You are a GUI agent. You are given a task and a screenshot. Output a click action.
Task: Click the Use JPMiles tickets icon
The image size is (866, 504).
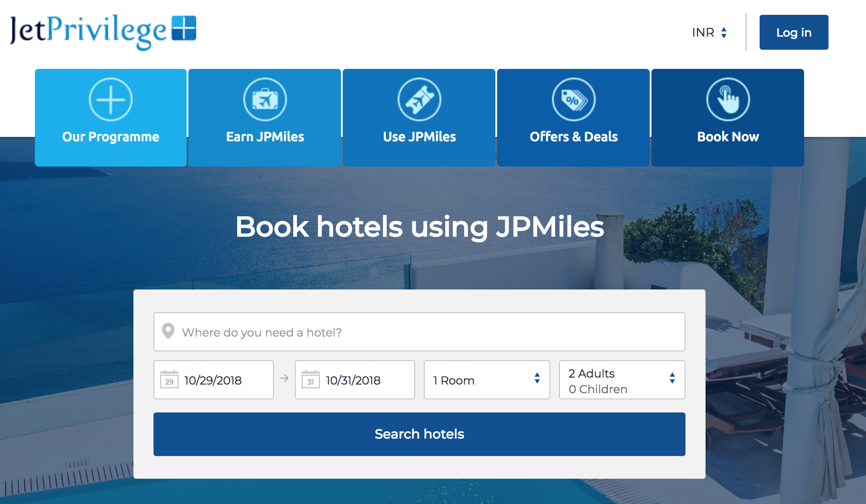419,99
